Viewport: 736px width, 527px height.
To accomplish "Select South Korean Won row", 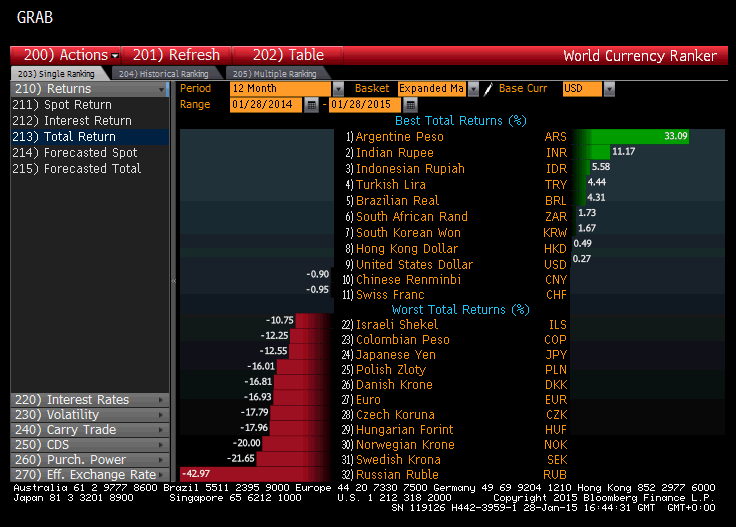I will (456, 232).
